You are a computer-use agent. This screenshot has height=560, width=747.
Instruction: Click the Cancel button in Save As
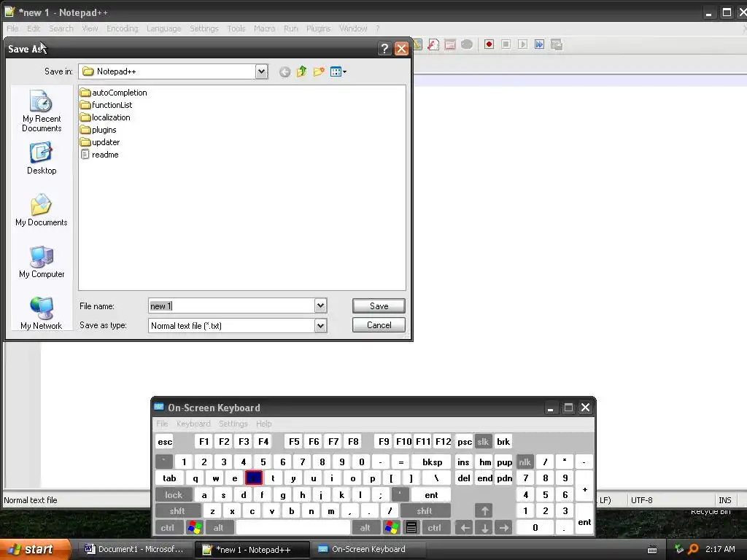(379, 324)
